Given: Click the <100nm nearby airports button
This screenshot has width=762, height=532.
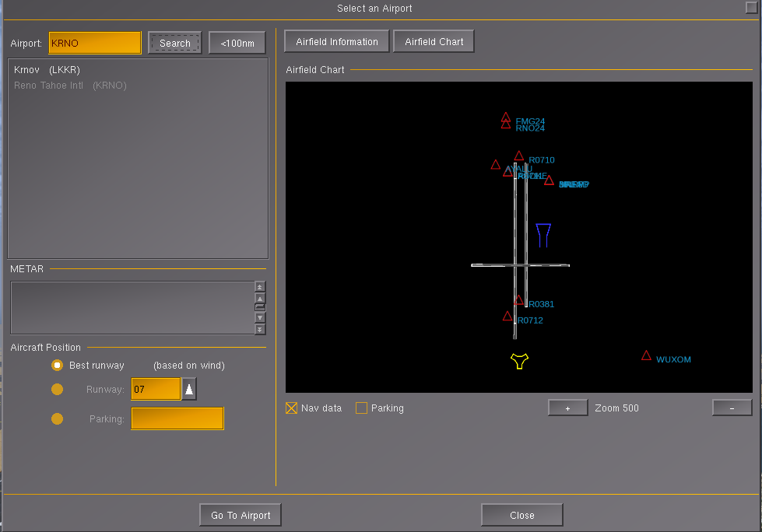Looking at the screenshot, I should pyautogui.click(x=237, y=44).
